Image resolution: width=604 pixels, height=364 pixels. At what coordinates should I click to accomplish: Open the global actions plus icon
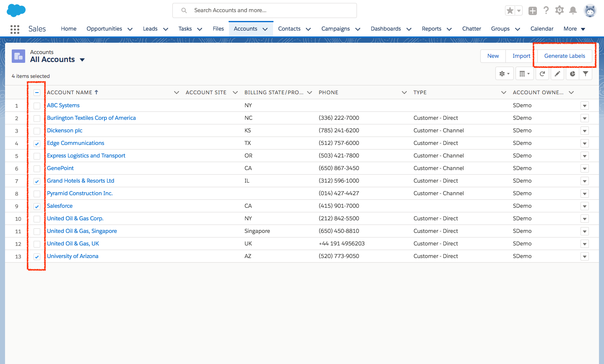click(x=533, y=11)
